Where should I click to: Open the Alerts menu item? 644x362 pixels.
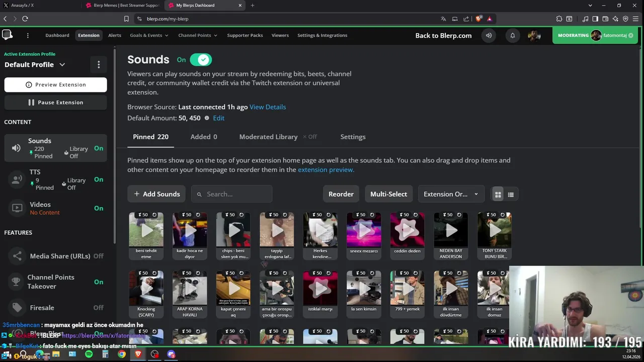115,35
